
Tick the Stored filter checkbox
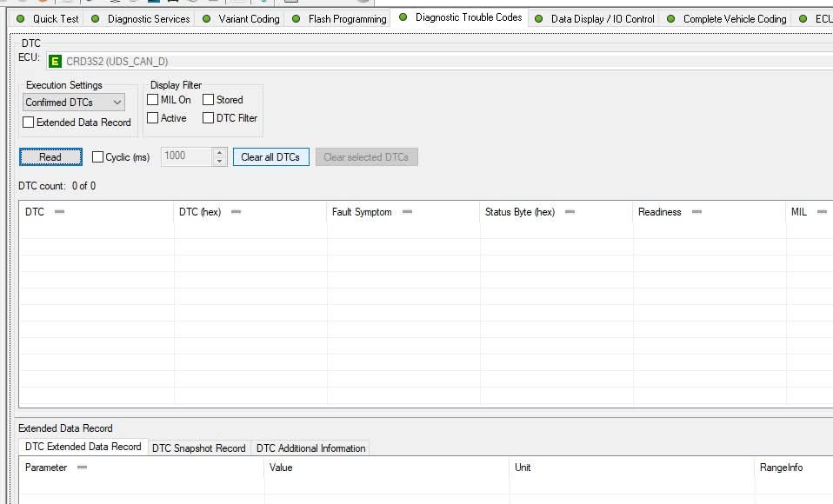click(x=209, y=100)
